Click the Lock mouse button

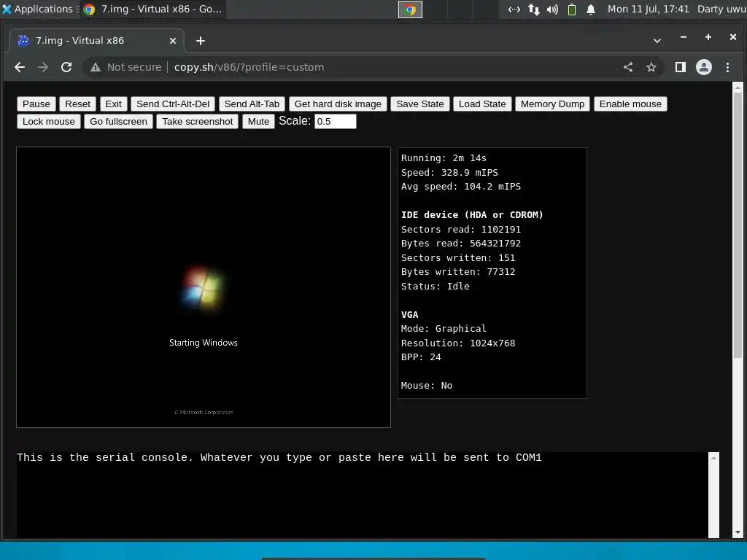pos(49,122)
